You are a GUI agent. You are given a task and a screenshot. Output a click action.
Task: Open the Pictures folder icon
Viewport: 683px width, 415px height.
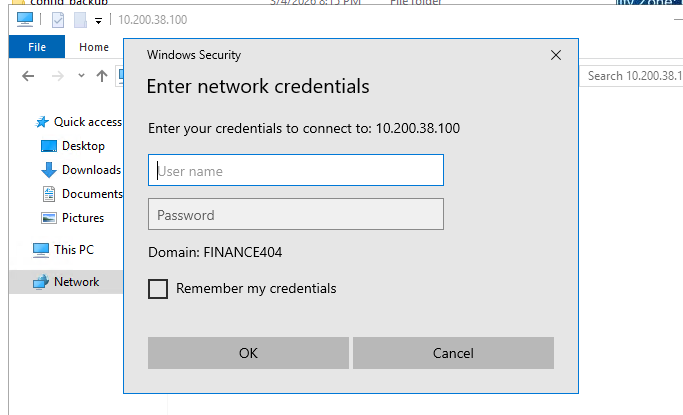click(49, 218)
